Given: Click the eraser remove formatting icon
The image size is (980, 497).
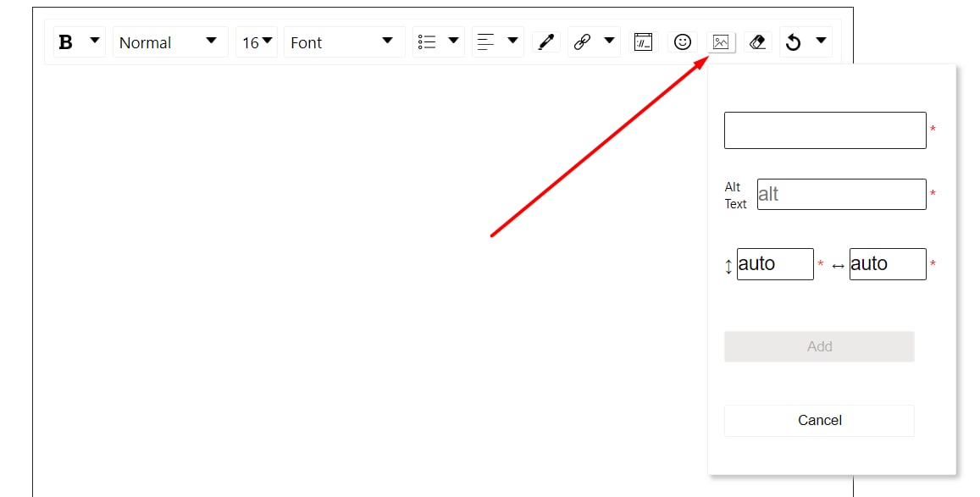Looking at the screenshot, I should 757,41.
